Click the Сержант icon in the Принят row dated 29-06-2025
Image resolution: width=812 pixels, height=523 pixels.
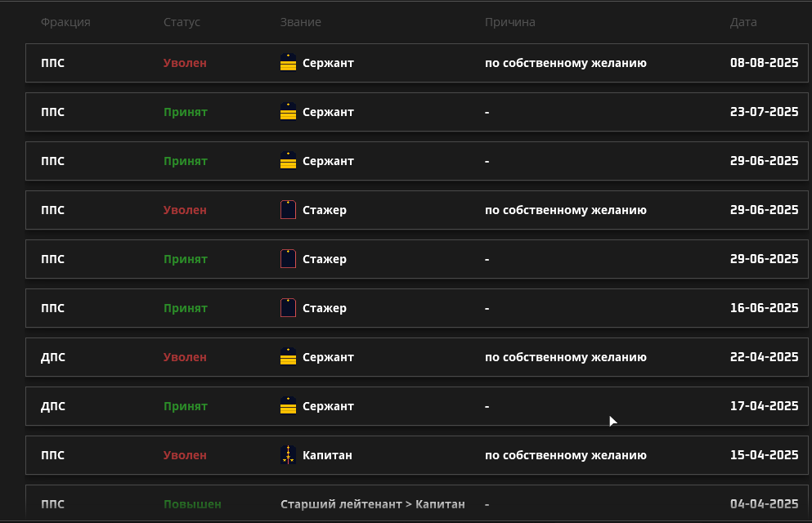288,161
